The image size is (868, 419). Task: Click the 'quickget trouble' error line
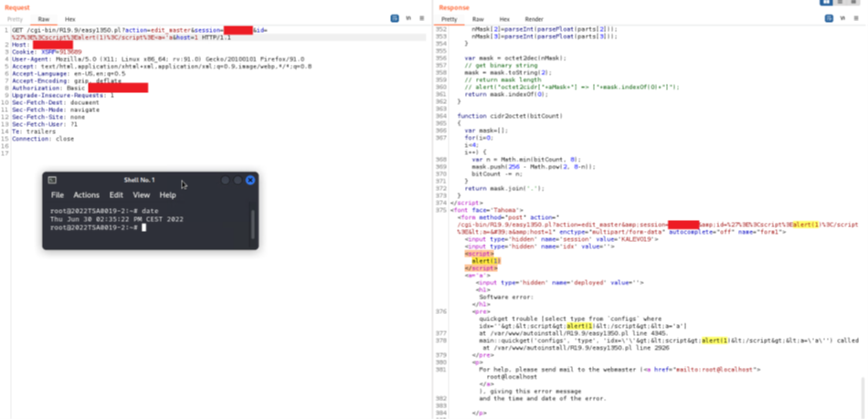pos(570,319)
